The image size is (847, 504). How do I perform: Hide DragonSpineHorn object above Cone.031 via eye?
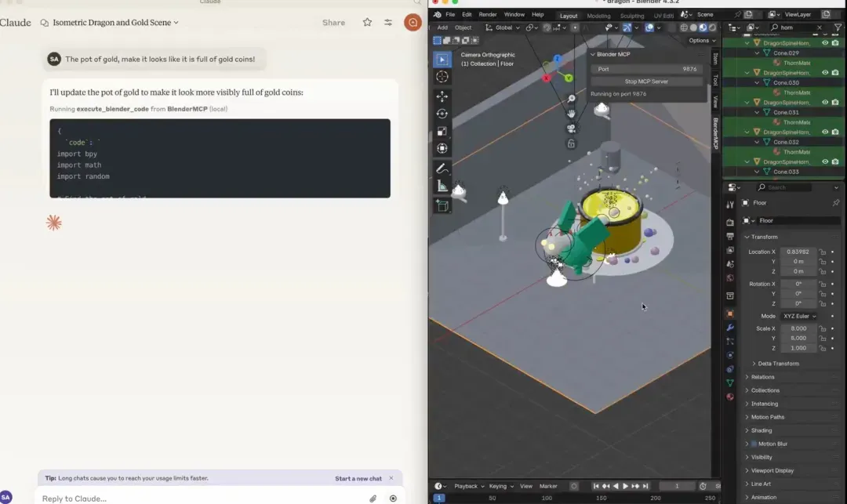click(825, 102)
